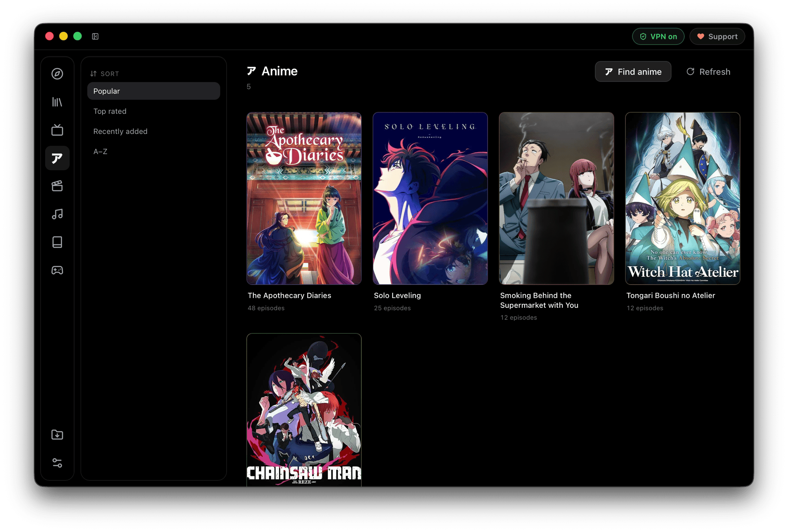The image size is (788, 532).
Task: Open the Settings sliders sidebar icon
Action: point(57,463)
